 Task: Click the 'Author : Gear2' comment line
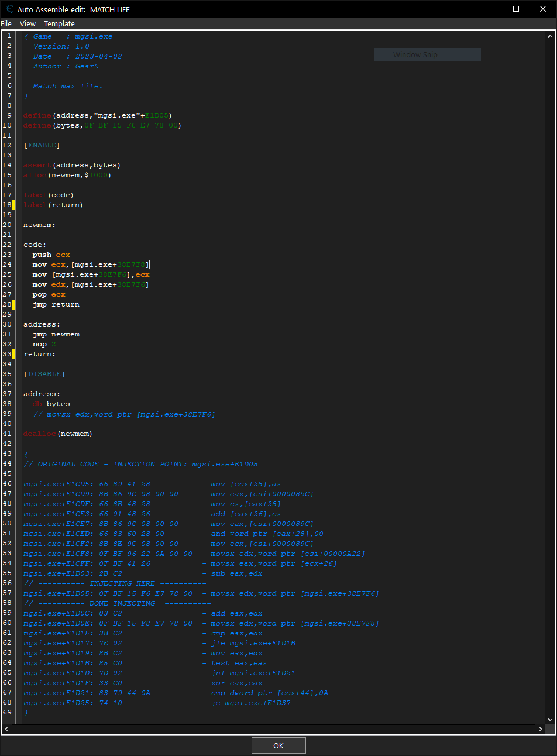tap(66, 66)
